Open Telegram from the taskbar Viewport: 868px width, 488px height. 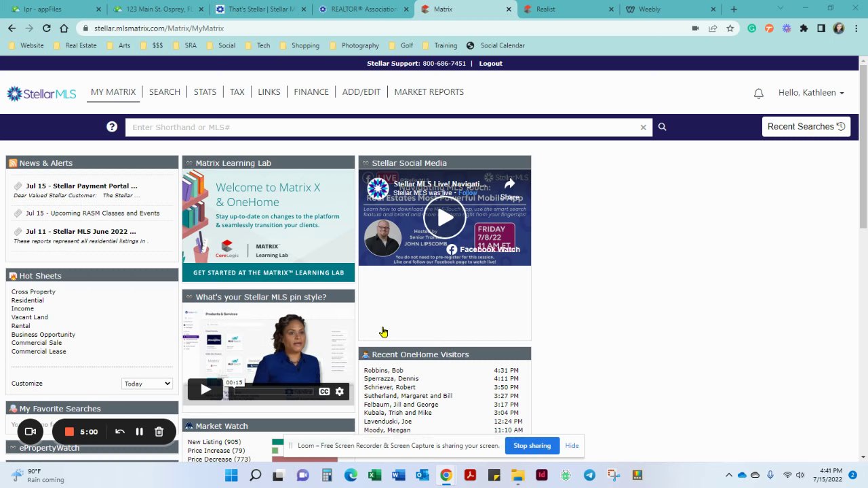[x=589, y=475]
